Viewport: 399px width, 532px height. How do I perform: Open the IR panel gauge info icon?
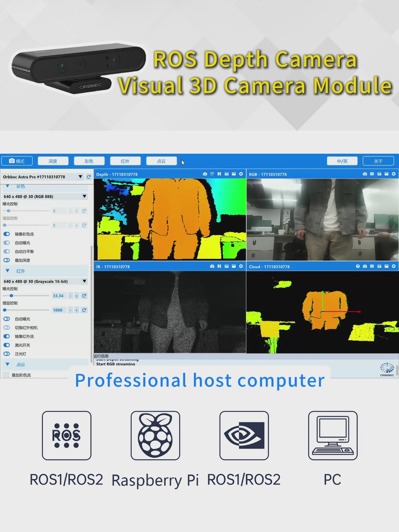tap(212, 266)
